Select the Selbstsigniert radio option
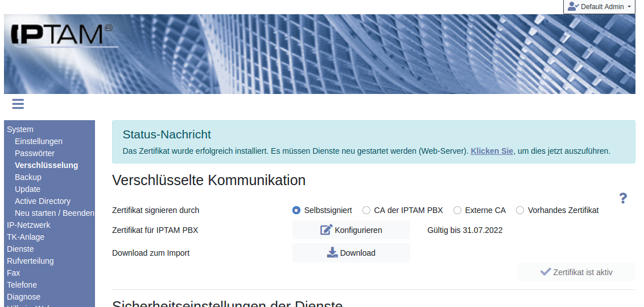 tap(296, 210)
